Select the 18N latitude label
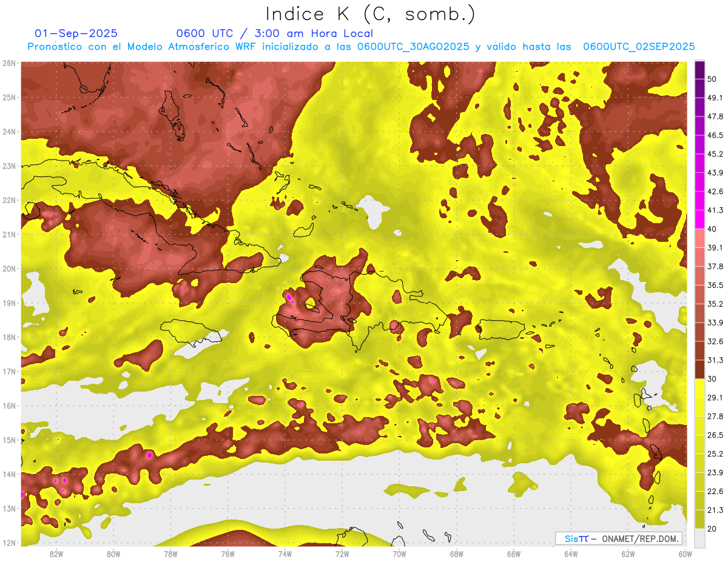Image resolution: width=728 pixels, height=562 pixels. [x=9, y=337]
